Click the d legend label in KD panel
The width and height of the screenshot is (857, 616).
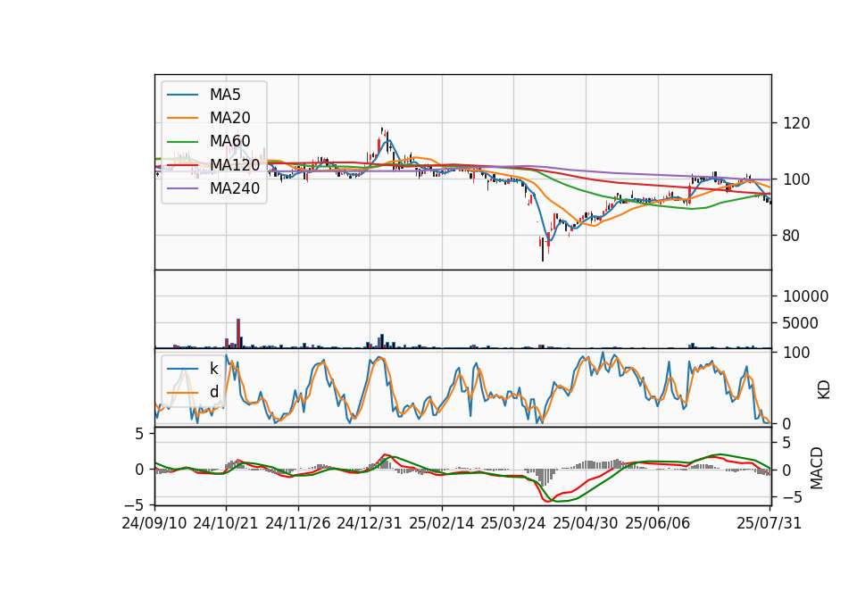pyautogui.click(x=213, y=392)
